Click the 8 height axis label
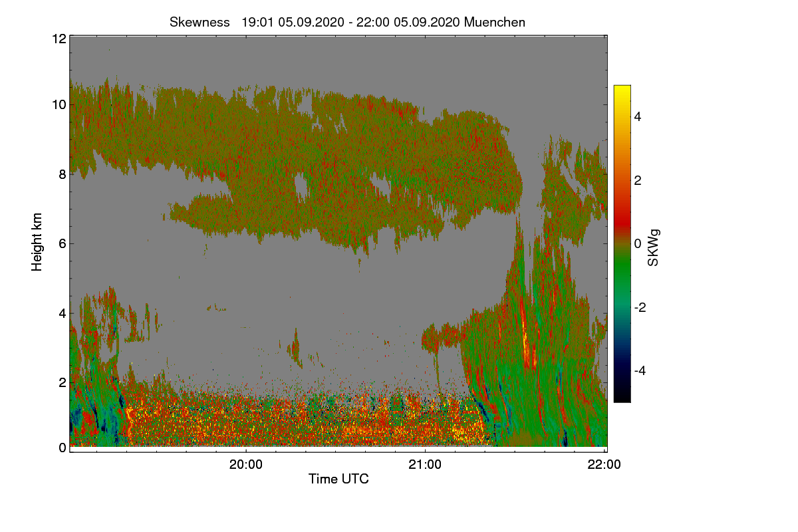The width and height of the screenshot is (798, 532). click(63, 174)
